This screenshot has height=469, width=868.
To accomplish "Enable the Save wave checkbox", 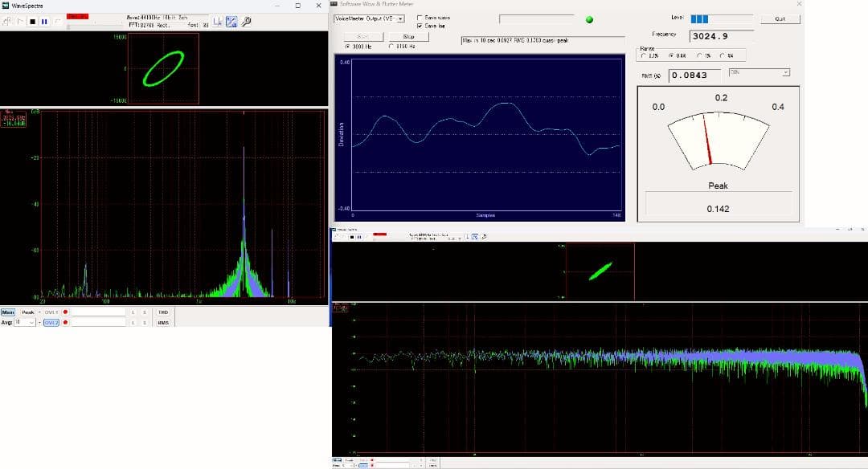I will coord(420,18).
